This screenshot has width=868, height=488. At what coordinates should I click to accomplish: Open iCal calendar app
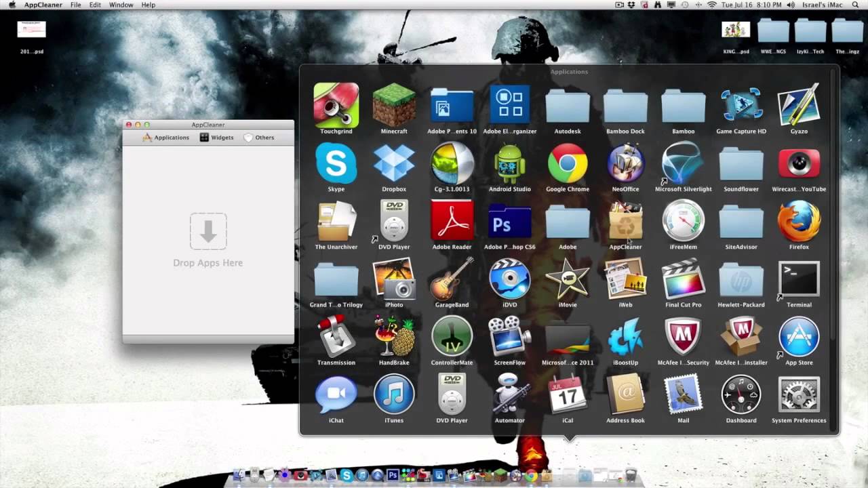[568, 394]
